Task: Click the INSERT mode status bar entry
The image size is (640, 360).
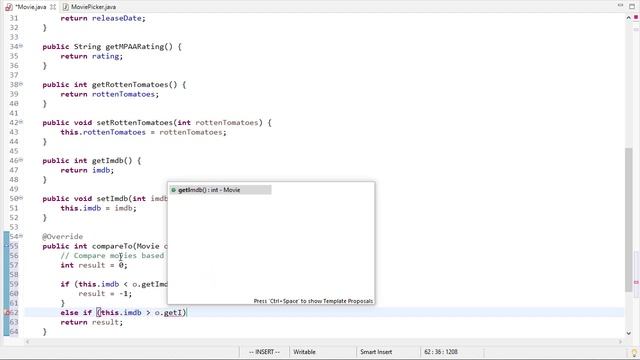Action: [x=264, y=351]
